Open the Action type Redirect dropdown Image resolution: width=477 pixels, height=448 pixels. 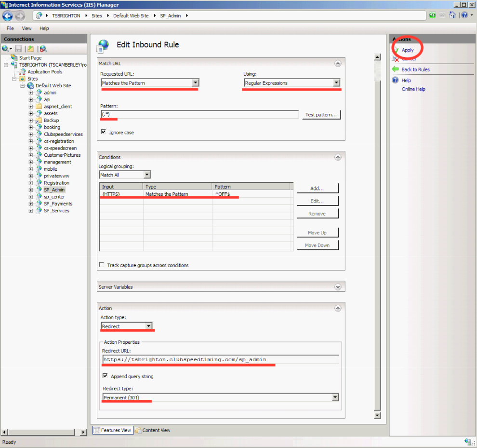[x=148, y=326]
